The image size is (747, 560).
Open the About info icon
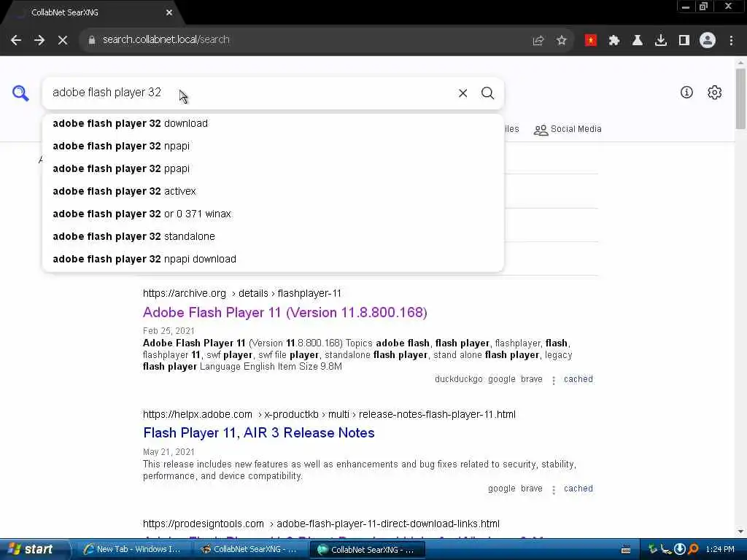click(x=686, y=93)
